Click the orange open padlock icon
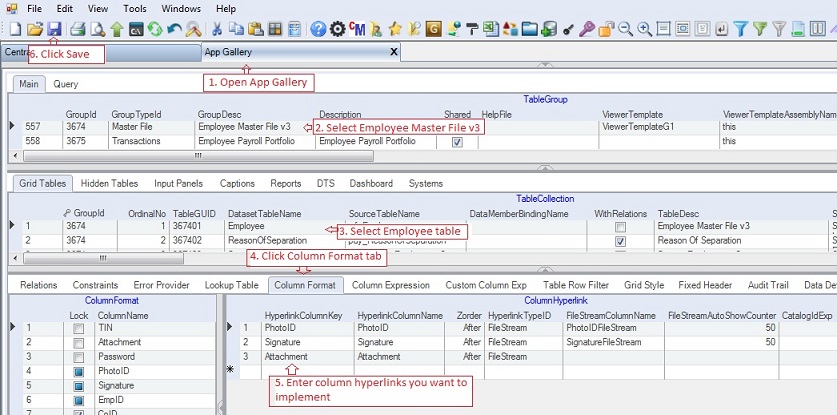 pyautogui.click(x=606, y=29)
